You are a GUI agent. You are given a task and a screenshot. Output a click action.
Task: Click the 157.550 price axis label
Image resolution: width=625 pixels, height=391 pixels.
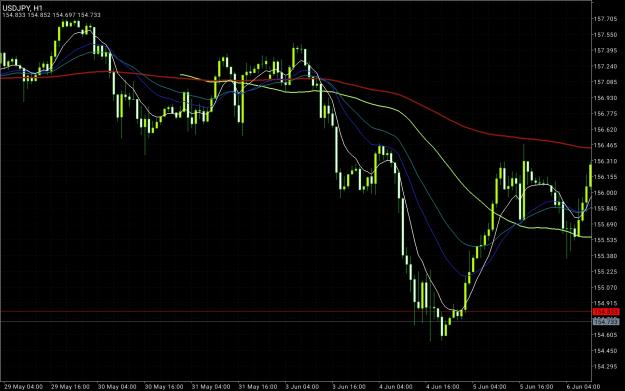[x=605, y=35]
